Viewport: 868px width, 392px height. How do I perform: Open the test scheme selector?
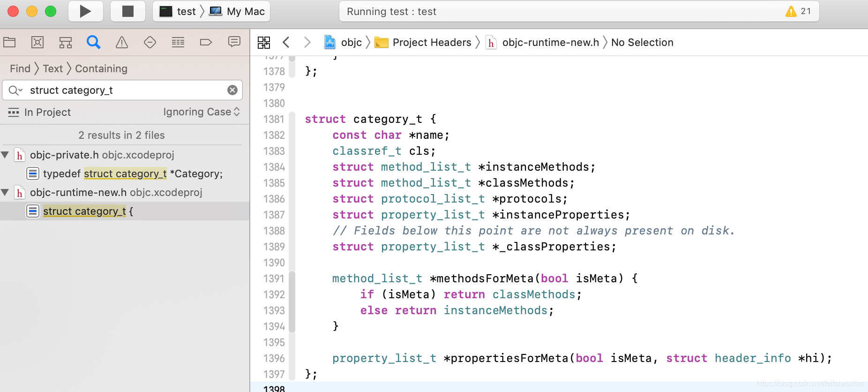coord(179,11)
